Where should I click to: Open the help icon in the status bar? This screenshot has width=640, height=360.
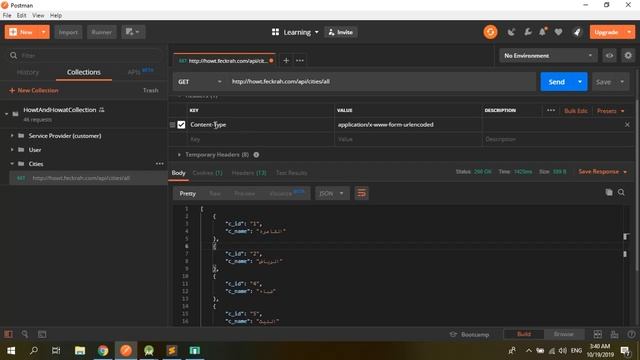631,334
